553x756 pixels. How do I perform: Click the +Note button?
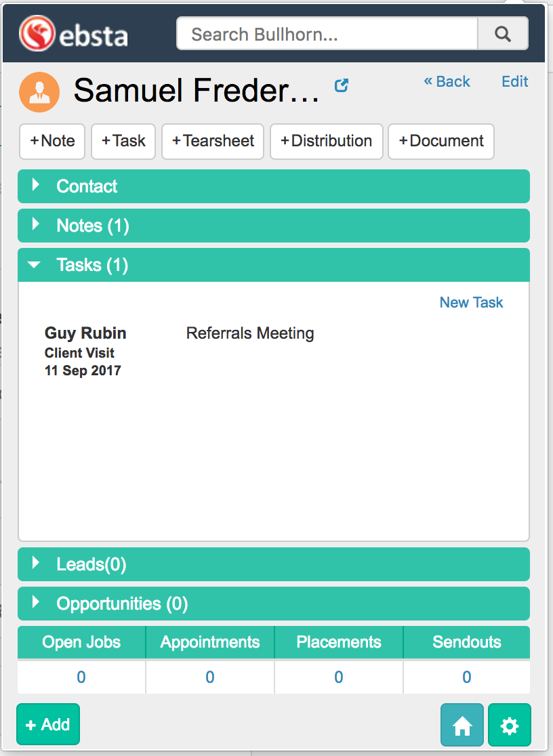pyautogui.click(x=52, y=141)
